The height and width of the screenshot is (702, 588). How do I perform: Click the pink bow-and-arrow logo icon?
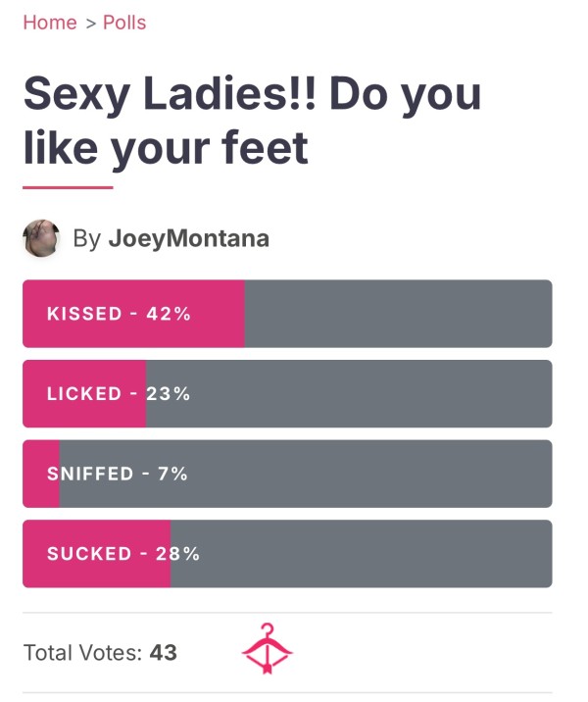(268, 648)
